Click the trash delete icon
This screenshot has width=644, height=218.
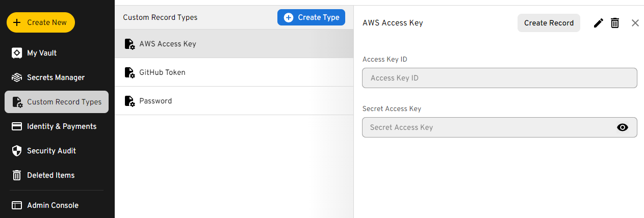click(615, 23)
